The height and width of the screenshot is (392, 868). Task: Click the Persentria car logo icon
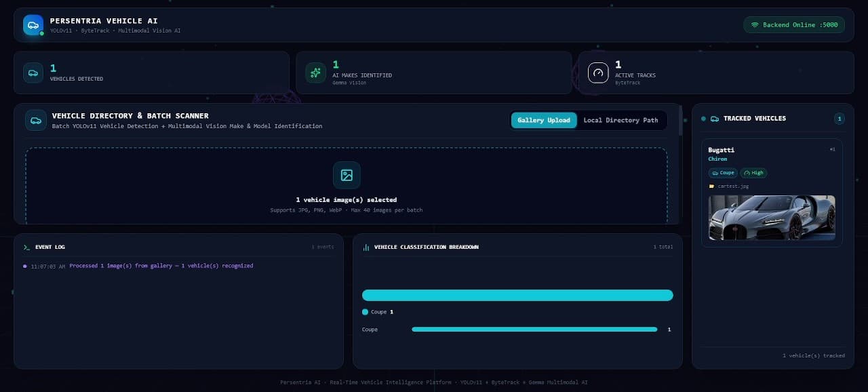(x=33, y=25)
